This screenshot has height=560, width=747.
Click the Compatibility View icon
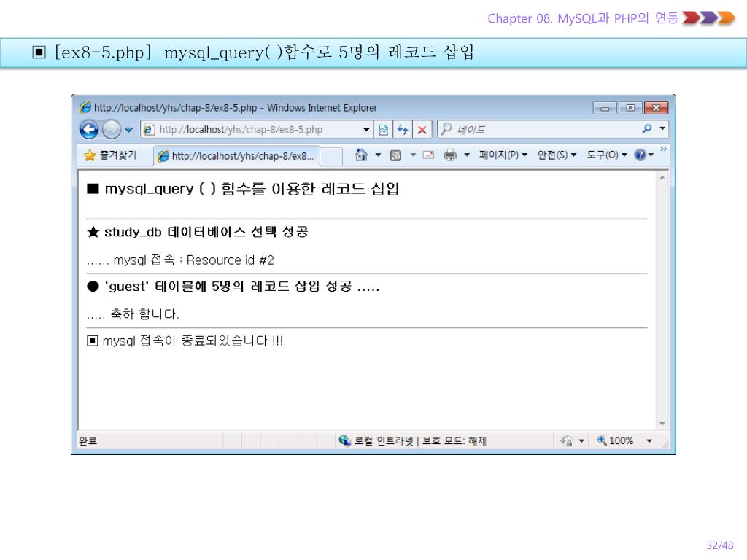click(384, 130)
